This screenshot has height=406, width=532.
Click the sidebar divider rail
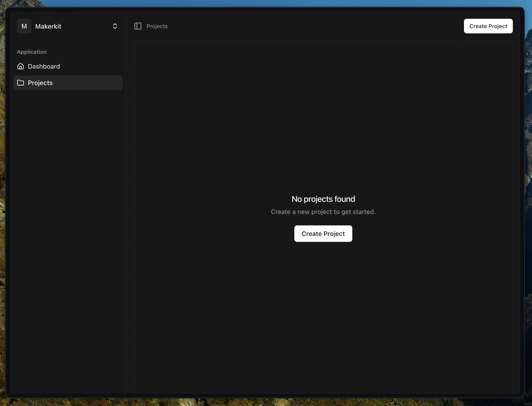(x=126, y=217)
